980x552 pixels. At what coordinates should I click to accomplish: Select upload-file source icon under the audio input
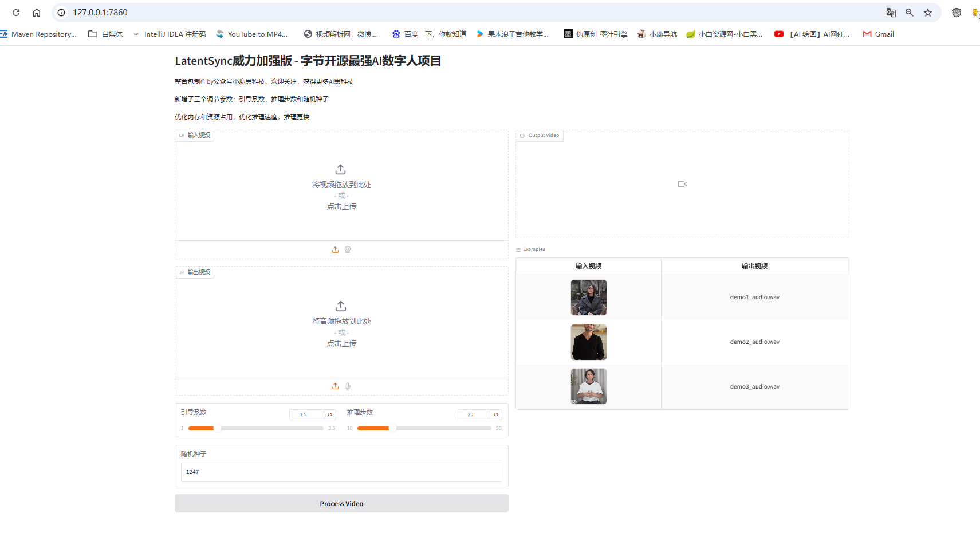(x=335, y=386)
